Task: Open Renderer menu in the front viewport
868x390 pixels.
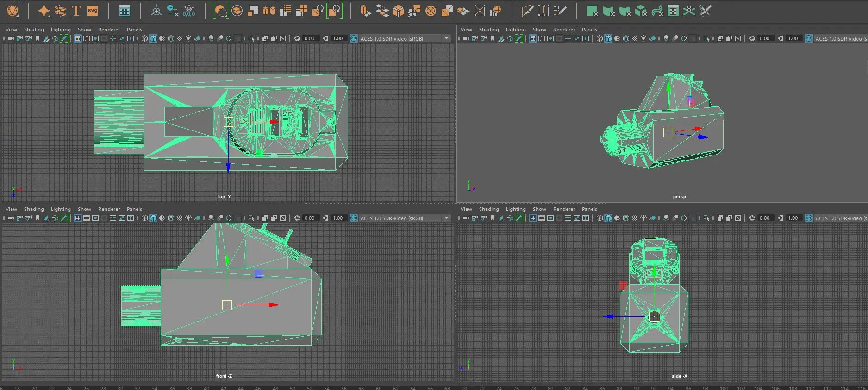Action: [x=109, y=209]
